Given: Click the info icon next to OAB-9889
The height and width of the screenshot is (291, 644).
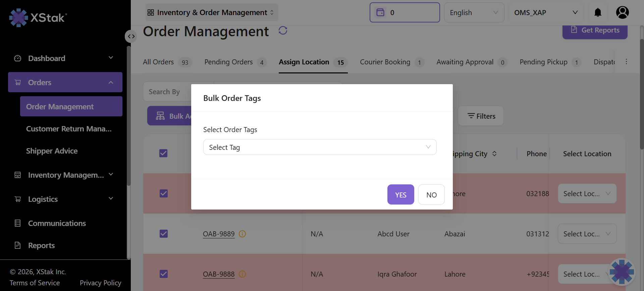Looking at the screenshot, I should click(x=242, y=234).
